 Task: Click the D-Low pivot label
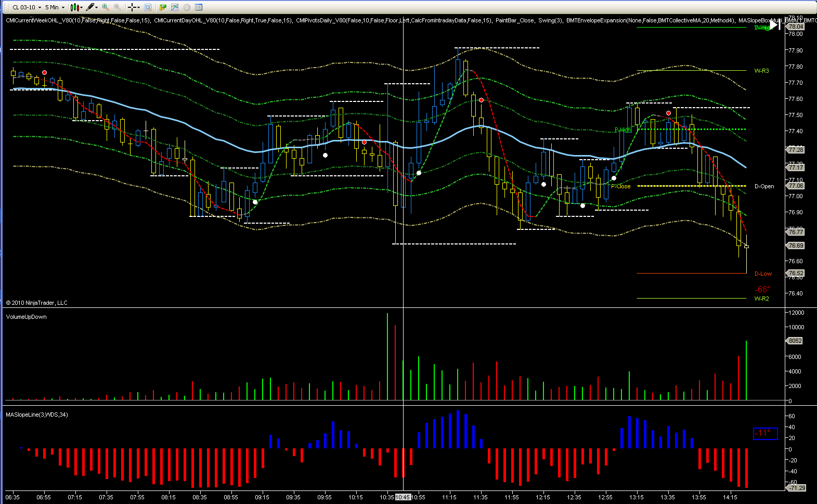[x=763, y=274]
